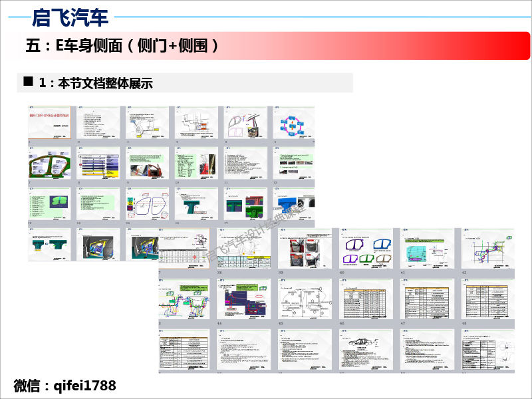Image resolution: width=532 pixels, height=399 pixels.
Task: Open thumbnail with orange-bordered table and red dot
Action: pyautogui.click(x=184, y=249)
